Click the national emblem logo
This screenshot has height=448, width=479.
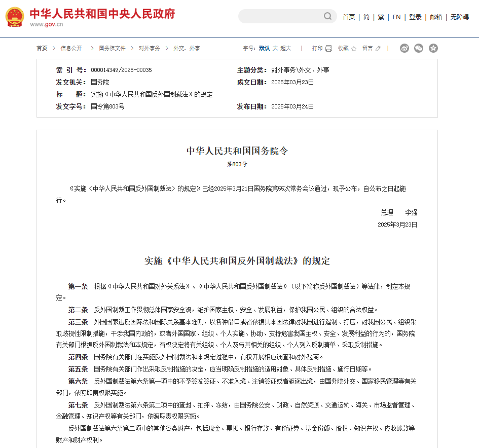(14, 16)
